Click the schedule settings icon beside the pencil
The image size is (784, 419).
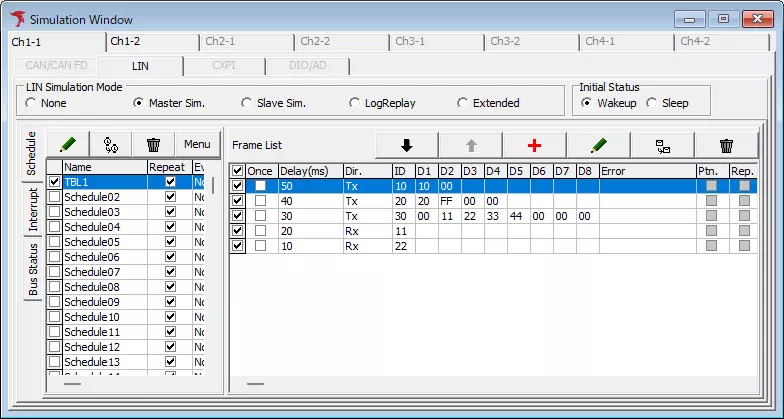point(110,144)
